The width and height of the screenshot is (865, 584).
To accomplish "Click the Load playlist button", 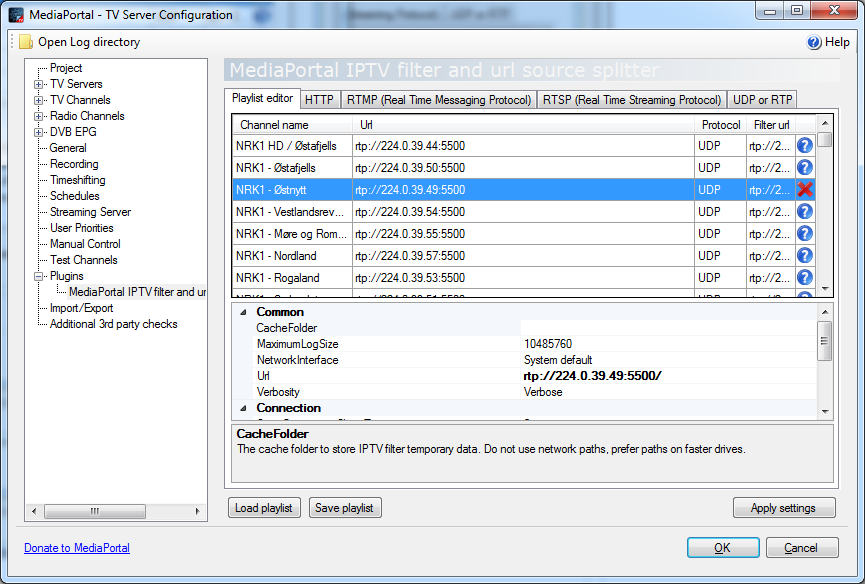I will 264,508.
